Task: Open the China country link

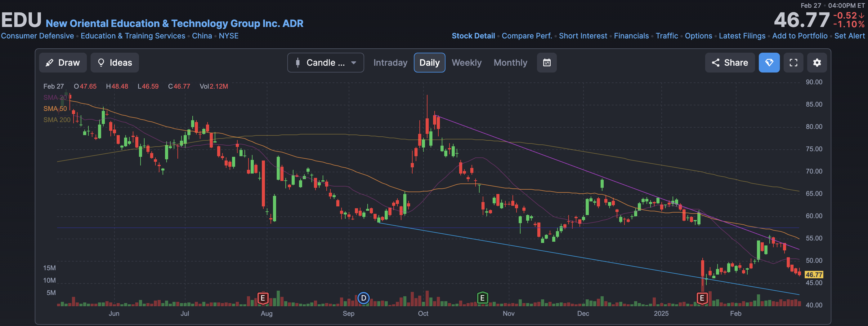Action: 202,36
